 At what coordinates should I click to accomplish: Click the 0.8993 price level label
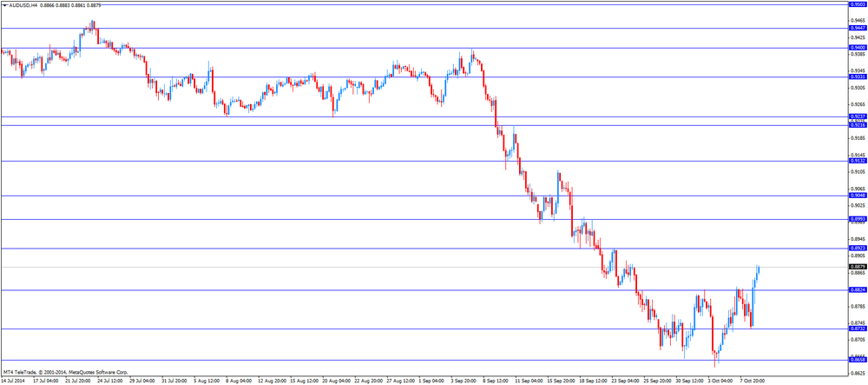tap(858, 219)
